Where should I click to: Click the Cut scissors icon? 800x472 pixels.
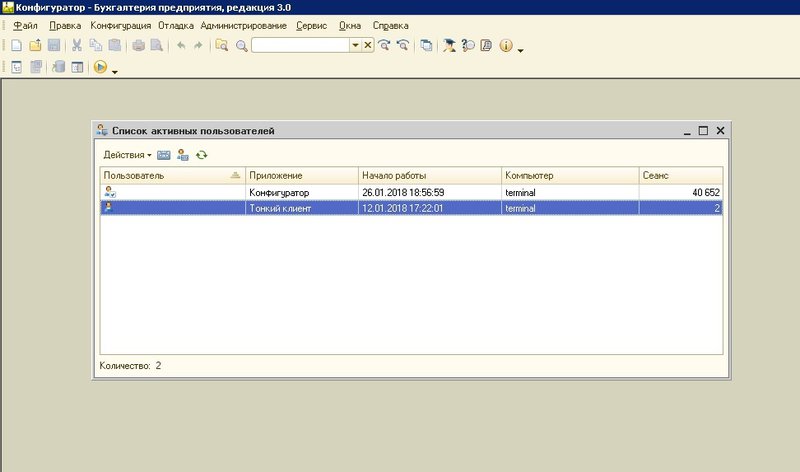pos(77,45)
